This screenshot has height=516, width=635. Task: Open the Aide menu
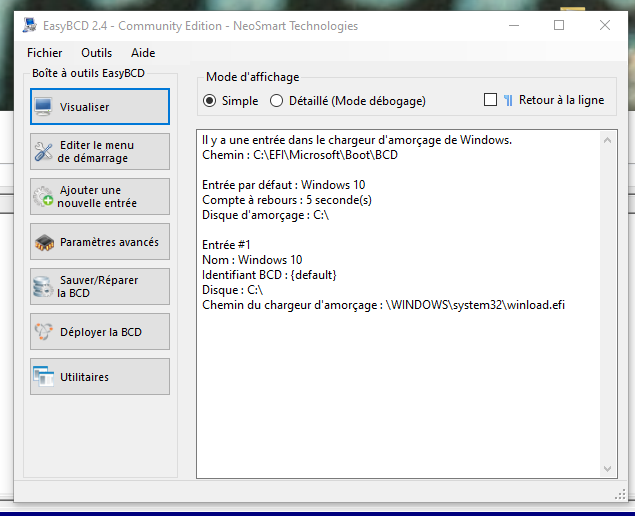[x=143, y=53]
